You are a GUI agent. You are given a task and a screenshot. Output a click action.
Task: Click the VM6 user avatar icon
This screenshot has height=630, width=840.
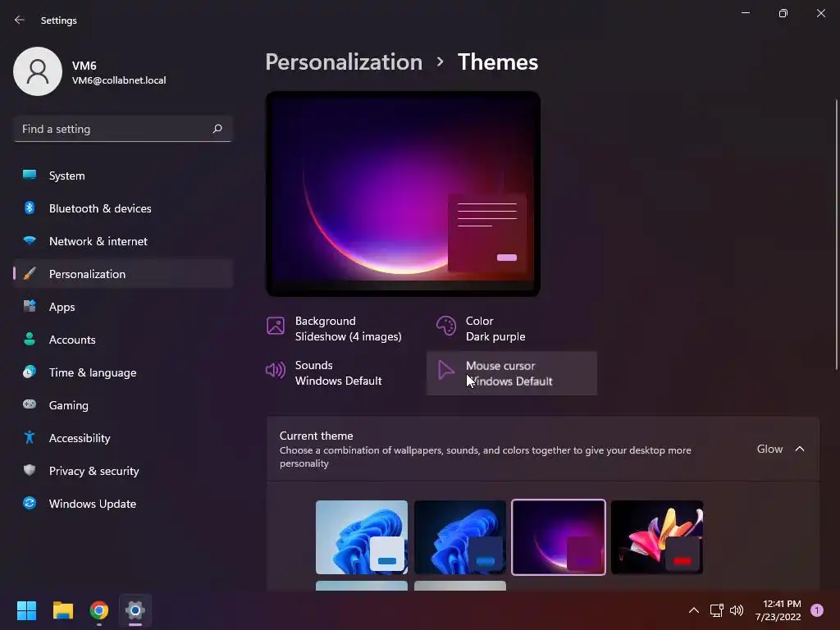click(x=38, y=71)
